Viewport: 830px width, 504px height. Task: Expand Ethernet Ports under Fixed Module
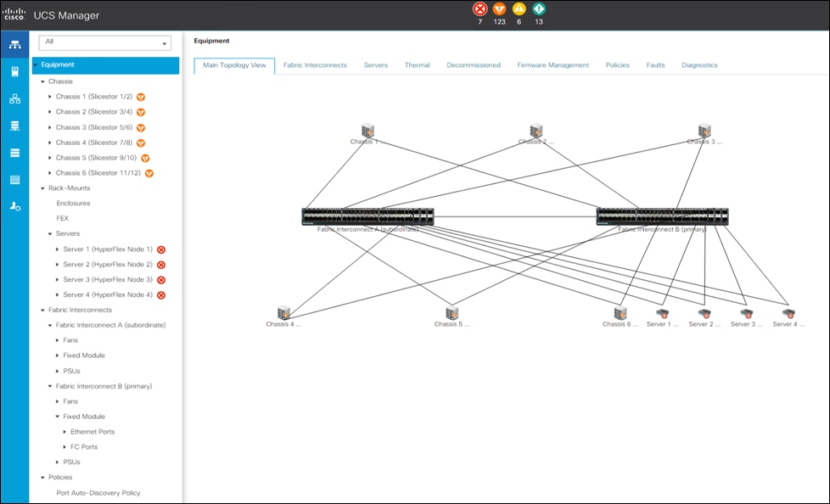click(64, 432)
